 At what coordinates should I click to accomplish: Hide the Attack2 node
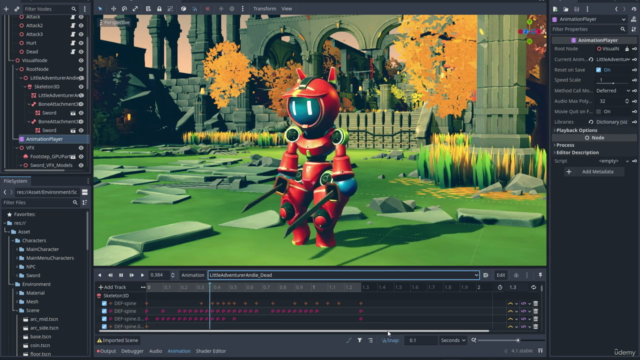(81, 25)
